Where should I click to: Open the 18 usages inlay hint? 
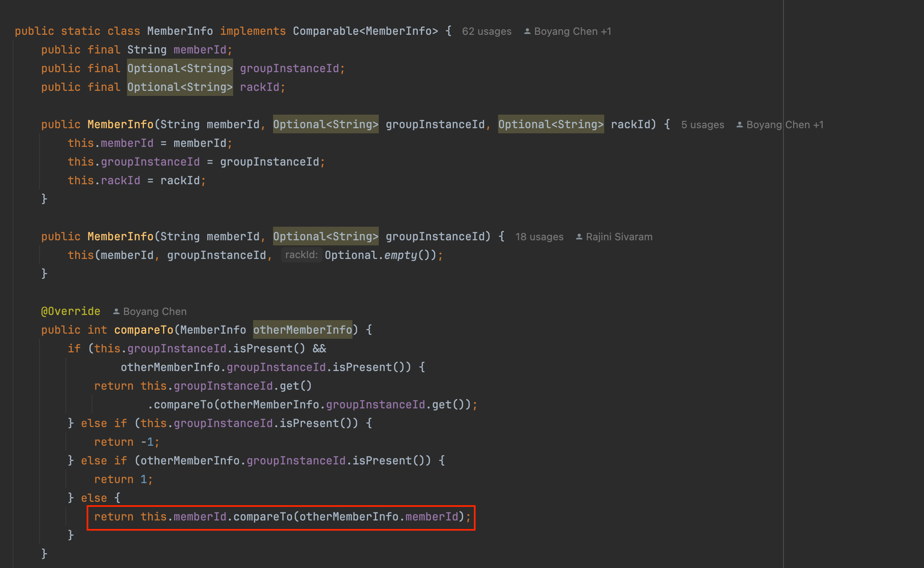(x=539, y=237)
